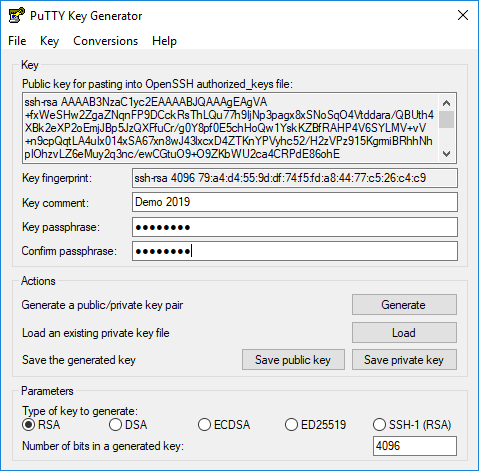
Task: Open the Conversions menu
Action: [x=105, y=41]
